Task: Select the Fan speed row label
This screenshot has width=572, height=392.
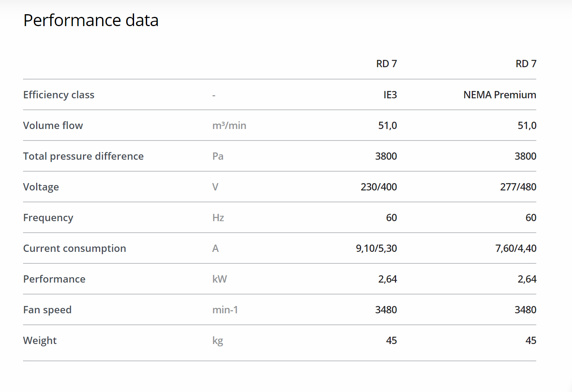Action: point(47,310)
